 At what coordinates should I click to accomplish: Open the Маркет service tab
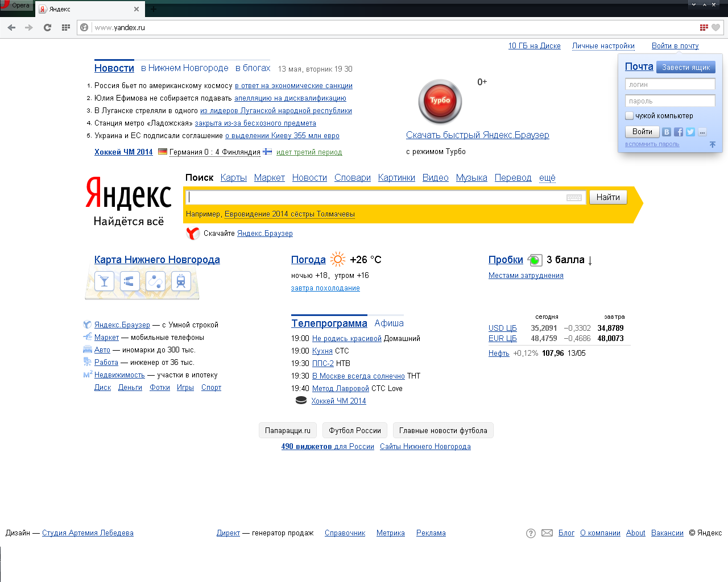coord(270,177)
